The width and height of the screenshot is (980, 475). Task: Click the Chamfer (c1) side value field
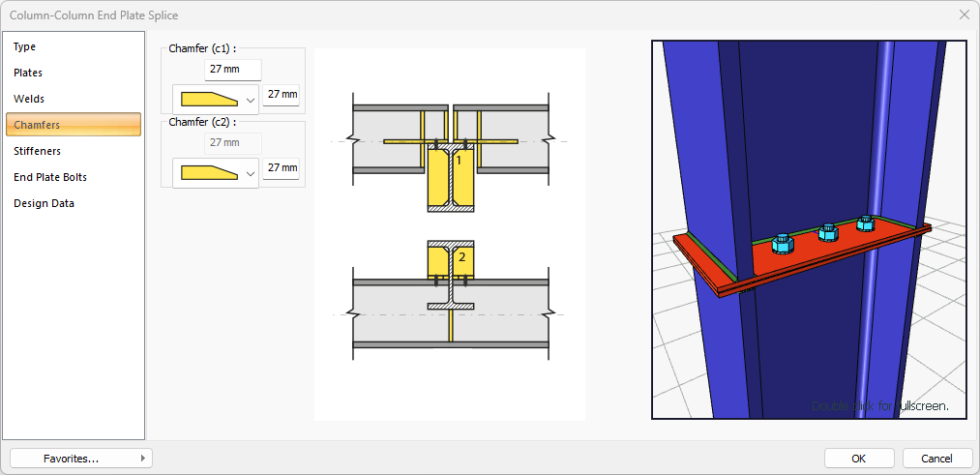coord(282,95)
